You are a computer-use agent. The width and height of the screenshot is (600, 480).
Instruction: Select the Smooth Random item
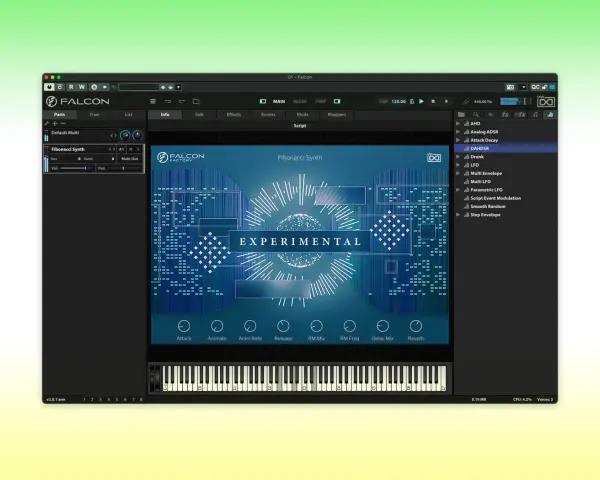[x=505, y=206]
